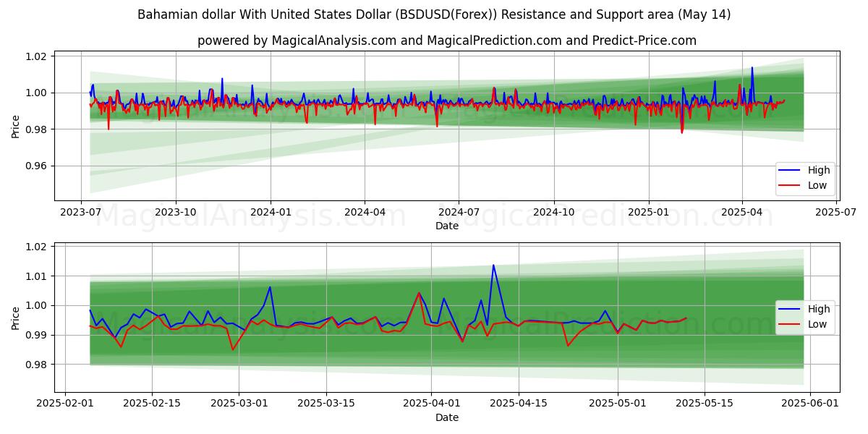Viewport: 868px width, 434px height.
Task: Click the '2024-04' date tick label
Action: coord(365,212)
